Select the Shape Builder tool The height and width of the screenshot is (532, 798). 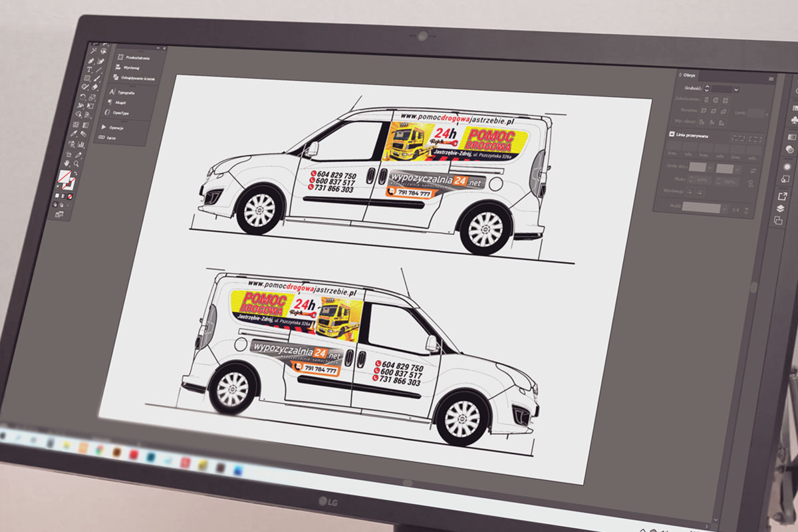point(78,115)
